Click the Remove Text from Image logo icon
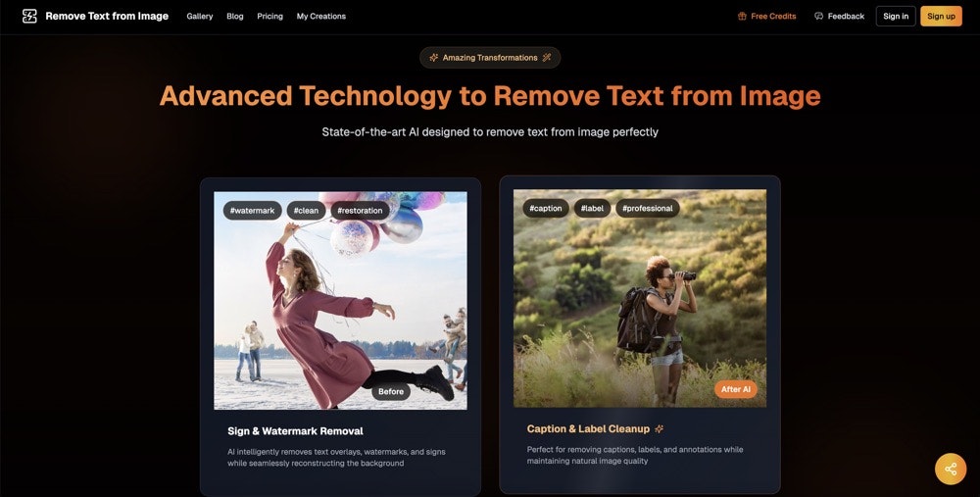 [29, 17]
